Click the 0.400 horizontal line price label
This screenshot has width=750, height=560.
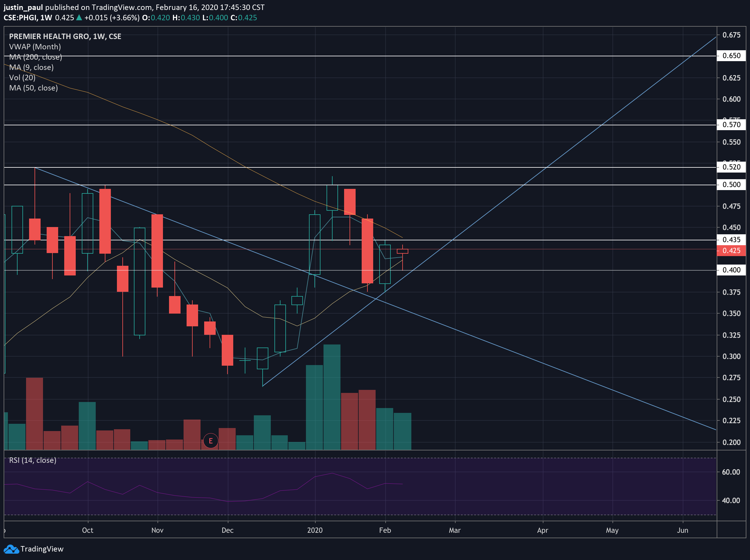point(731,270)
